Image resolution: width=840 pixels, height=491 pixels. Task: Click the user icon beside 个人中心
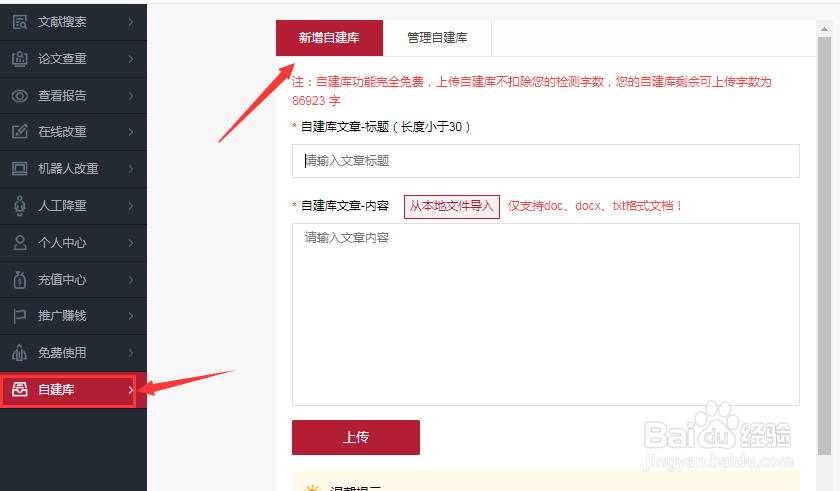(20, 243)
